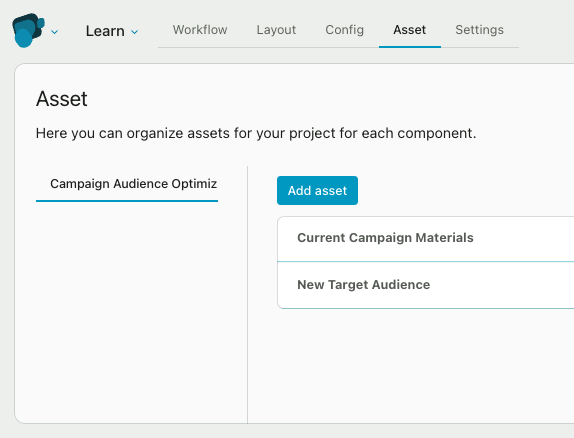The height and width of the screenshot is (438, 574).
Task: Expand the Learn dropdown chevron
Action: tap(134, 32)
